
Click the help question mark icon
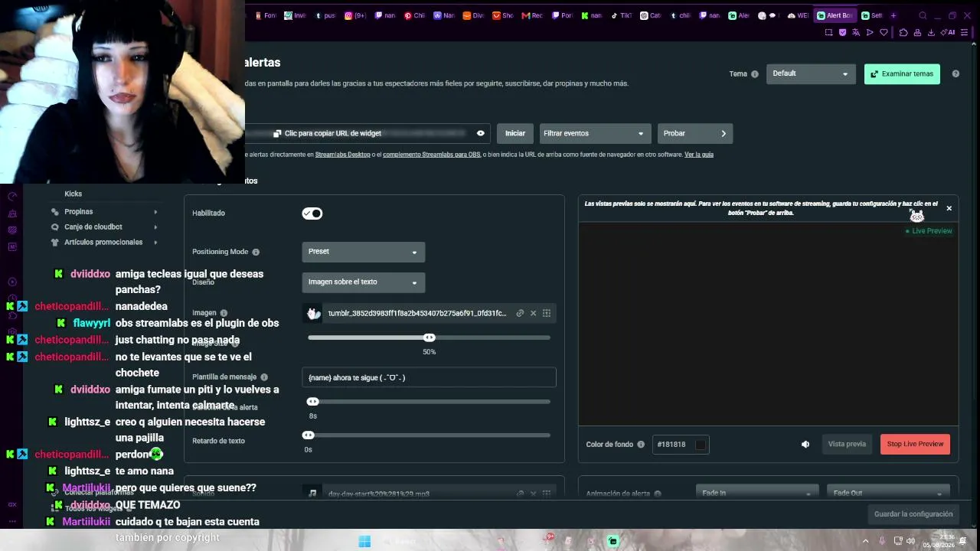pyautogui.click(x=955, y=73)
